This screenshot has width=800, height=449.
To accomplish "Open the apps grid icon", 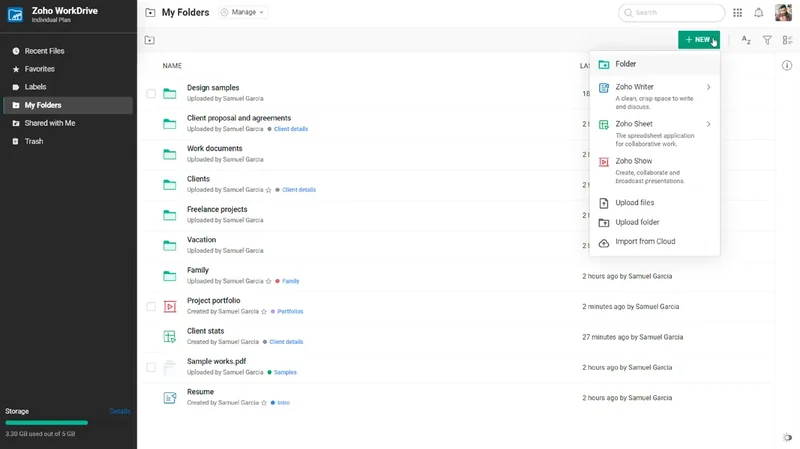I will pyautogui.click(x=738, y=13).
